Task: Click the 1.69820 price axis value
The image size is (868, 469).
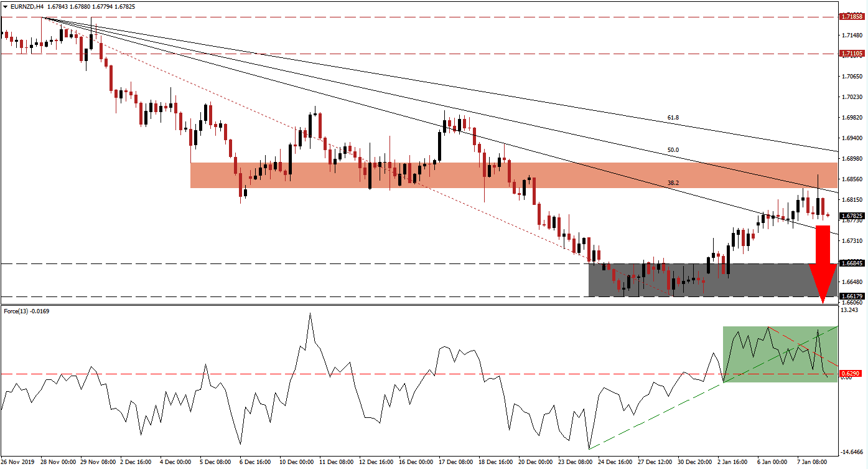Action: pos(851,117)
